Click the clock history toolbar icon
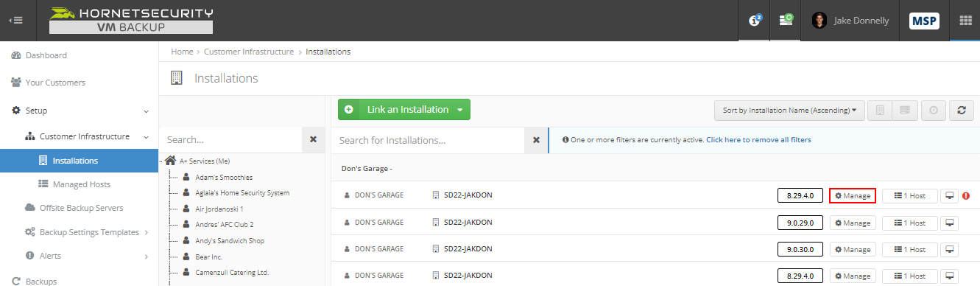980x286 pixels. click(x=934, y=111)
